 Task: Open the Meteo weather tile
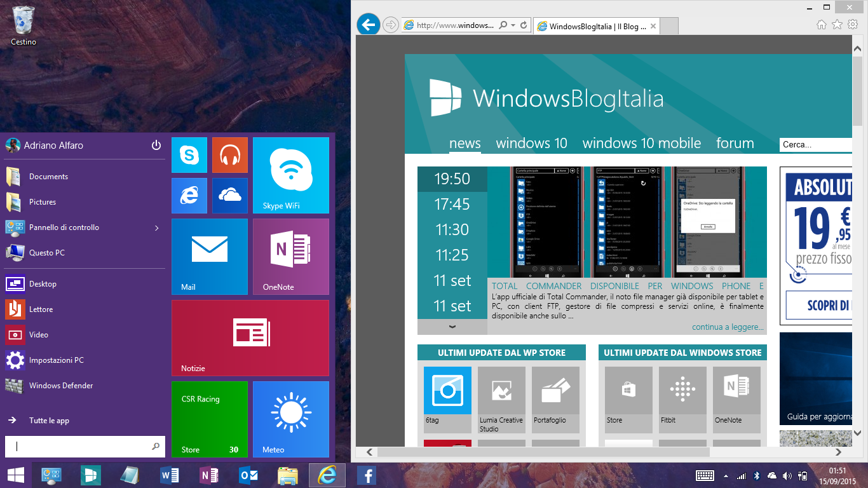click(x=291, y=419)
